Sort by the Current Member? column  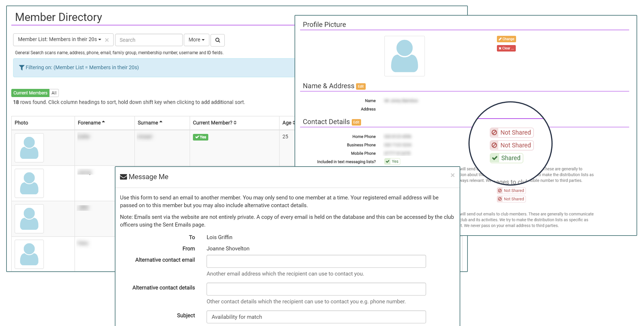[215, 123]
